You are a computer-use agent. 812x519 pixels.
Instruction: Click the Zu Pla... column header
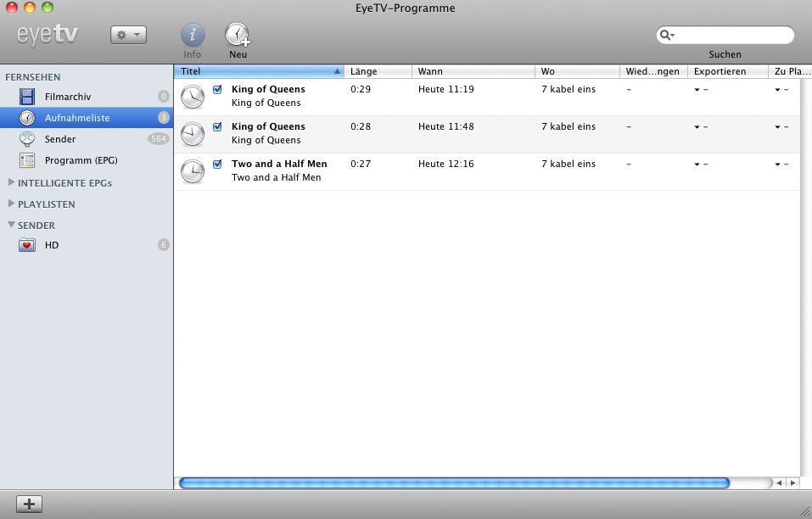coord(790,71)
